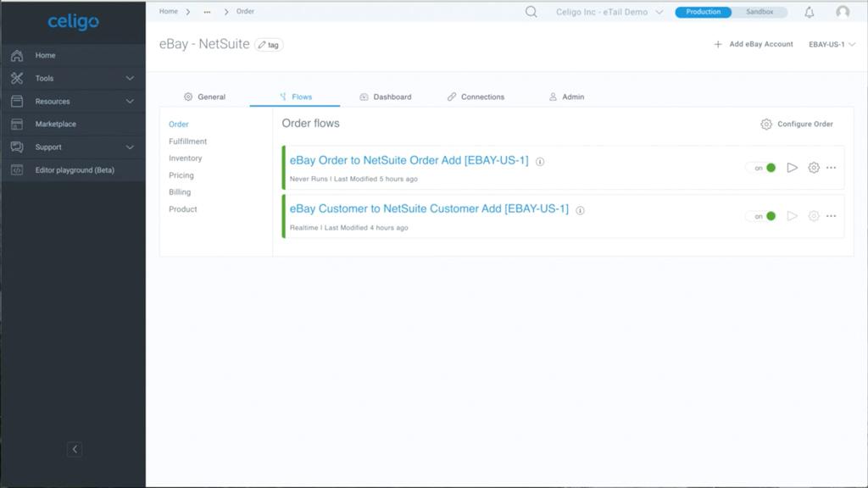Open the EBAY-US-1 account dropdown

point(832,44)
